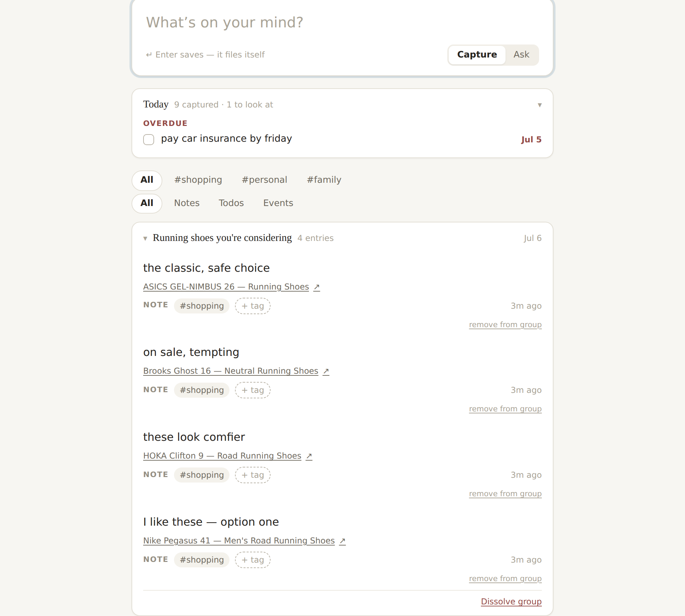Image resolution: width=685 pixels, height=616 pixels.
Task: Click #shopping chip on I like these note
Action: [x=202, y=560]
